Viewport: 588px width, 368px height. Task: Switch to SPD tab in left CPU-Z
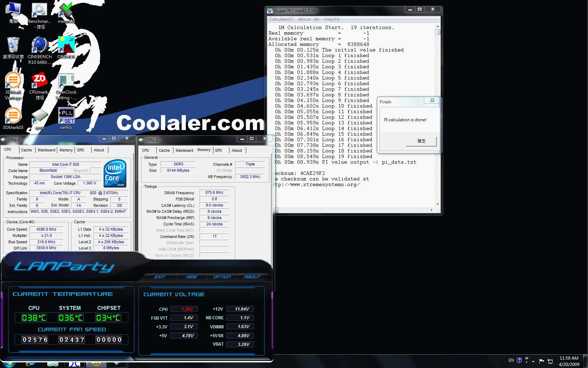80,150
